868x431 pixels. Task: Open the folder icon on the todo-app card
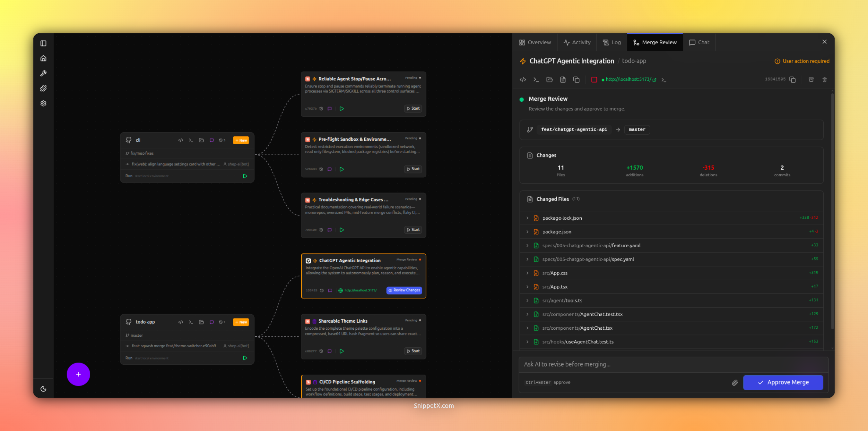pyautogui.click(x=201, y=322)
